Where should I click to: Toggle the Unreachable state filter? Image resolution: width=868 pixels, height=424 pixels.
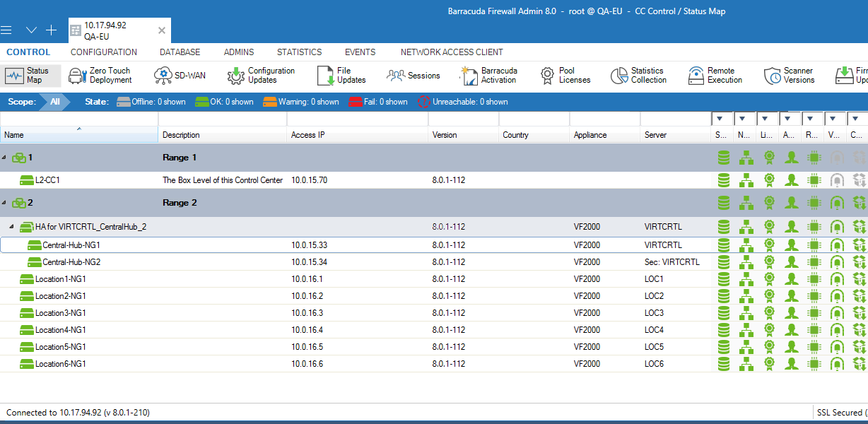[x=463, y=102]
